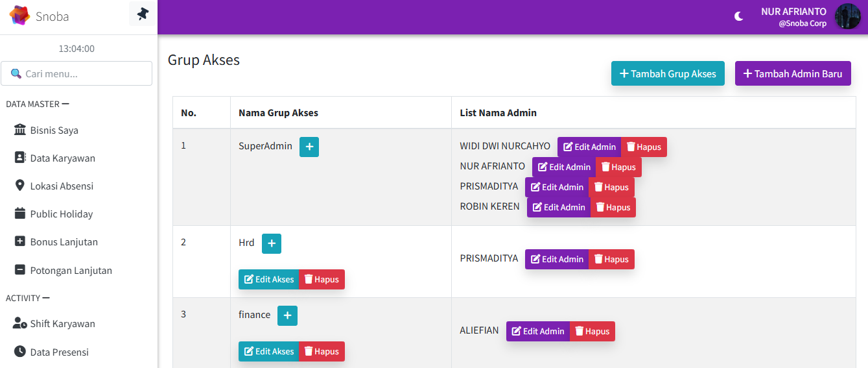The width and height of the screenshot is (868, 368).
Task: Click plus icon next to SuperAdmin
Action: (x=309, y=147)
